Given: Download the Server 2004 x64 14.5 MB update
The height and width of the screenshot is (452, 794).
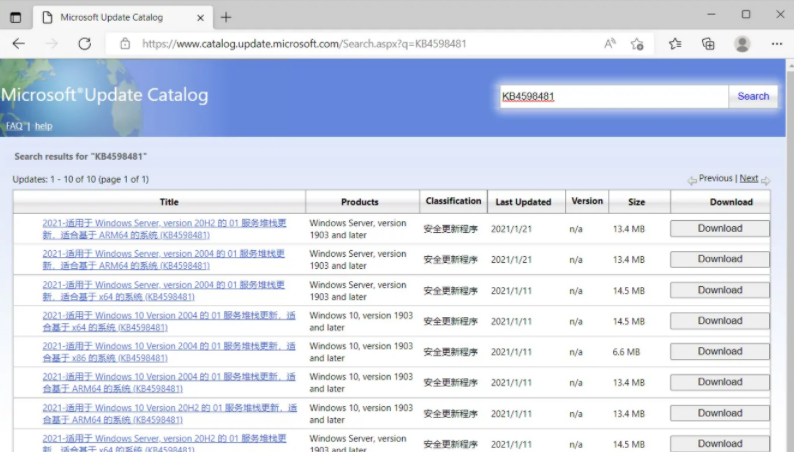Looking at the screenshot, I should pyautogui.click(x=720, y=290).
